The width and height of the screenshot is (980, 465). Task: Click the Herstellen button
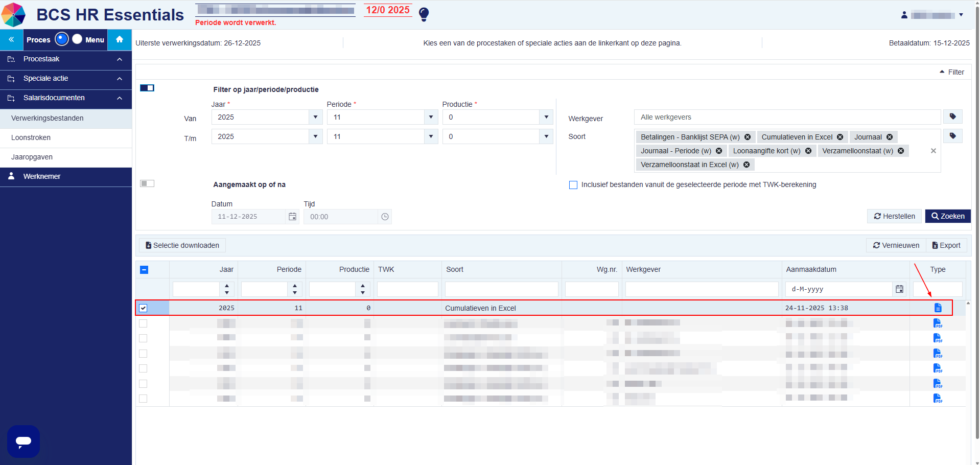(895, 216)
